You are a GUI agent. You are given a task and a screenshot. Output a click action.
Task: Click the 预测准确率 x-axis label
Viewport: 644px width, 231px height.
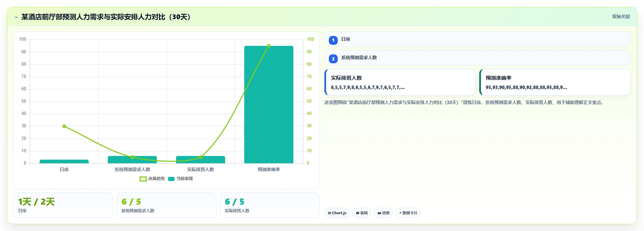pyautogui.click(x=269, y=169)
